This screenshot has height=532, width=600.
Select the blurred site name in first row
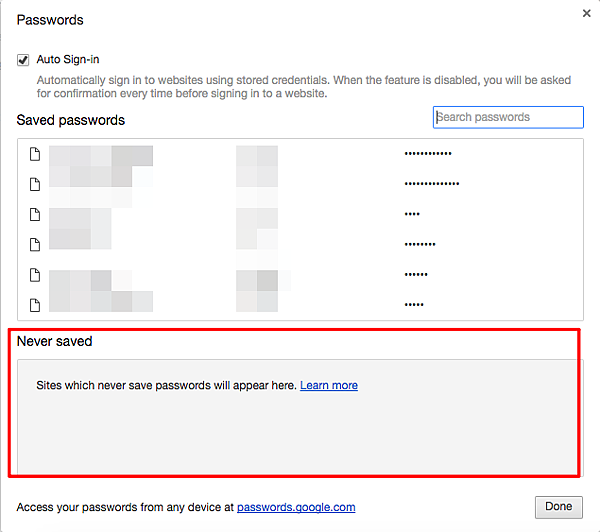[100, 155]
